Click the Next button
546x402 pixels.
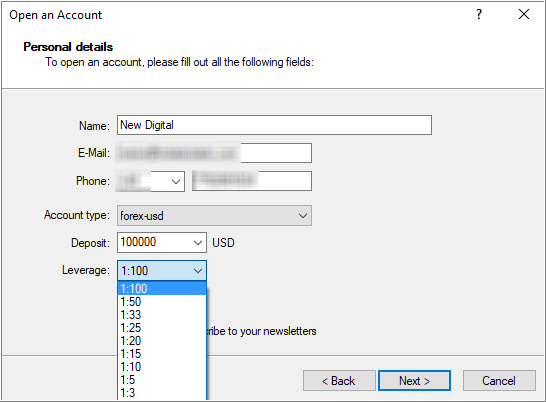414,380
